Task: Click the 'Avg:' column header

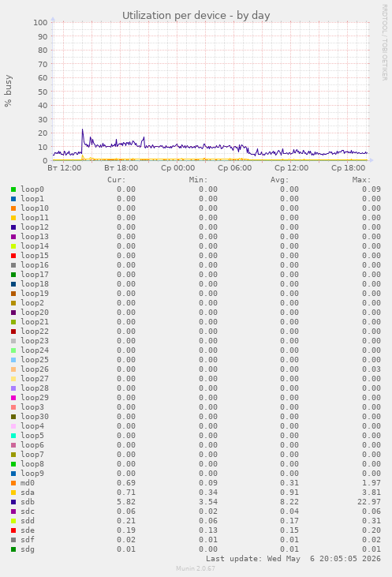Action: coord(279,180)
